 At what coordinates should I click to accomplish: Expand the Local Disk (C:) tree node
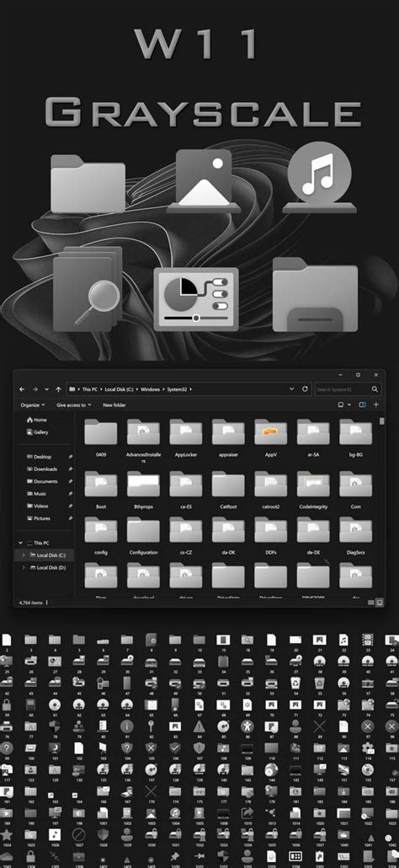24,555
